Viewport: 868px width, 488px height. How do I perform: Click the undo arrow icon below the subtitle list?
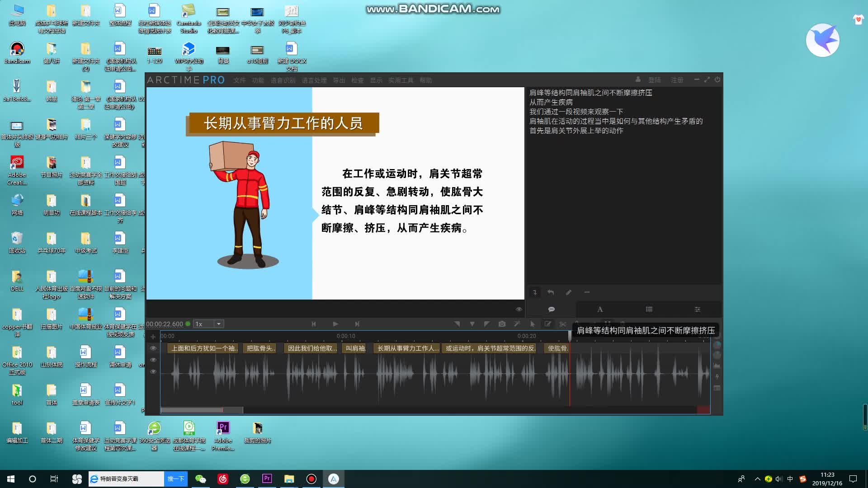point(551,292)
